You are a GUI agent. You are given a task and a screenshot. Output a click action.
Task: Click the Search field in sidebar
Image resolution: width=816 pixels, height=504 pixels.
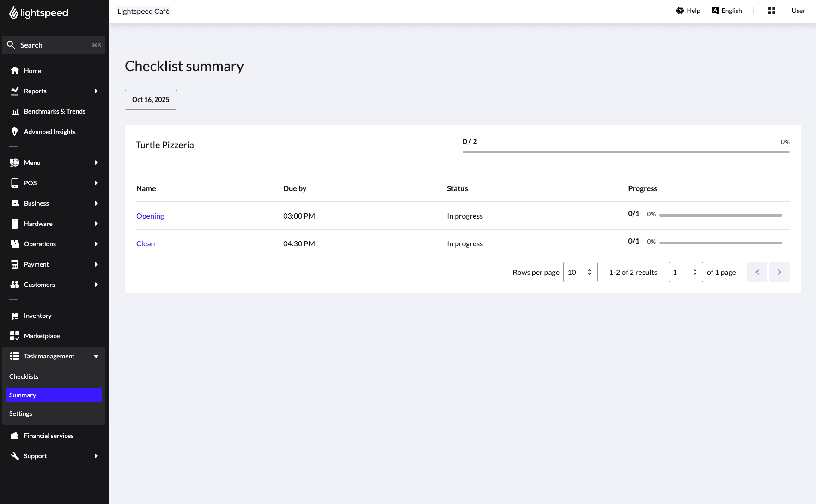click(54, 45)
